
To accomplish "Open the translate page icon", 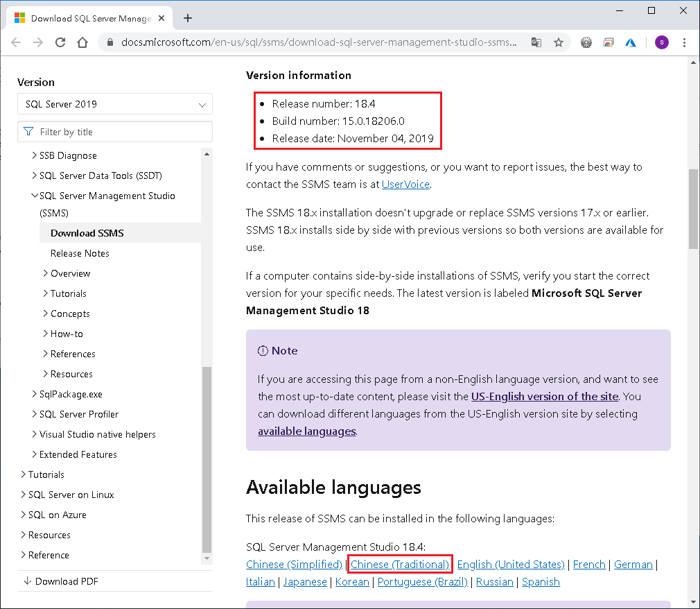I will tap(536, 42).
